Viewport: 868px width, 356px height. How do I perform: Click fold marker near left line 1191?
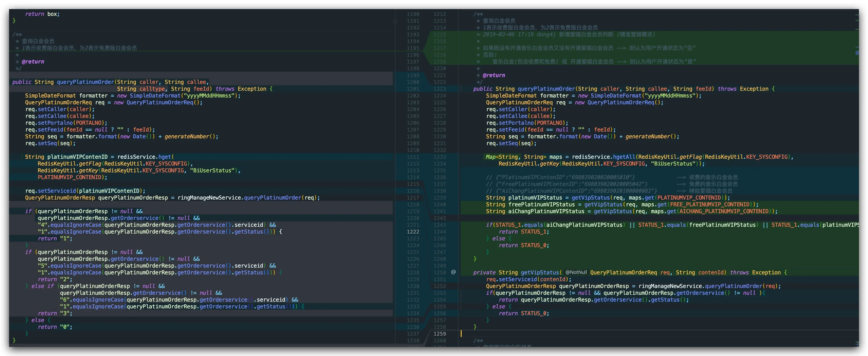pyautogui.click(x=395, y=21)
